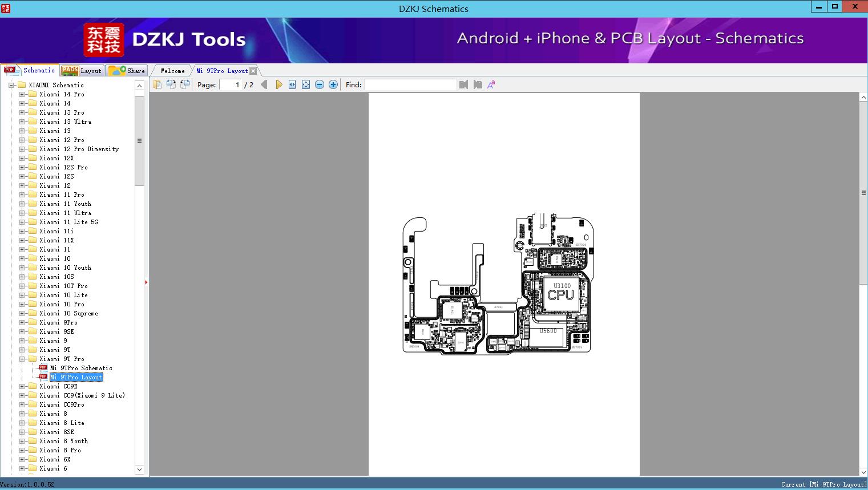Select Xiaomi 10 Youth in tree
The height and width of the screenshot is (490, 868).
(65, 268)
